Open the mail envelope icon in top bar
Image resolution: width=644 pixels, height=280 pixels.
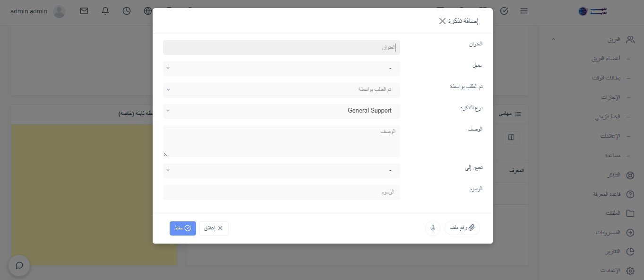[84, 10]
